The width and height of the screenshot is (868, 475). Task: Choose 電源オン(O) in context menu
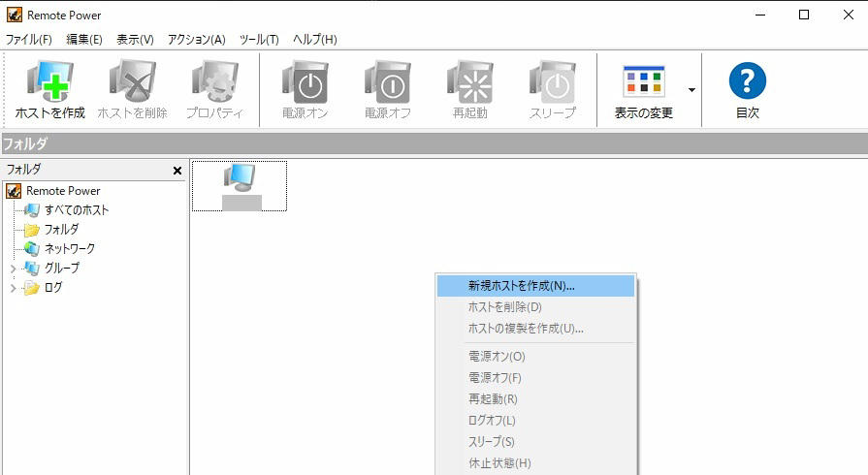tap(536, 357)
